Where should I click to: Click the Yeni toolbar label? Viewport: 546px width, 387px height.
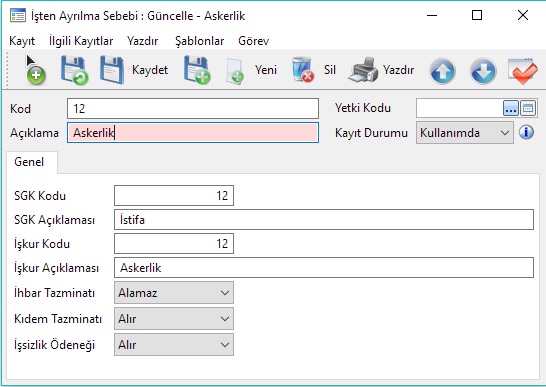coord(266,70)
